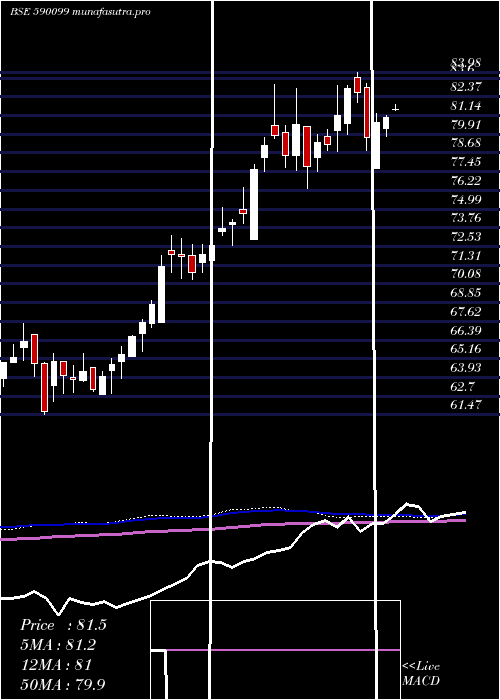Click the 63.93 price axis label
The width and height of the screenshot is (500, 700).
466,368
